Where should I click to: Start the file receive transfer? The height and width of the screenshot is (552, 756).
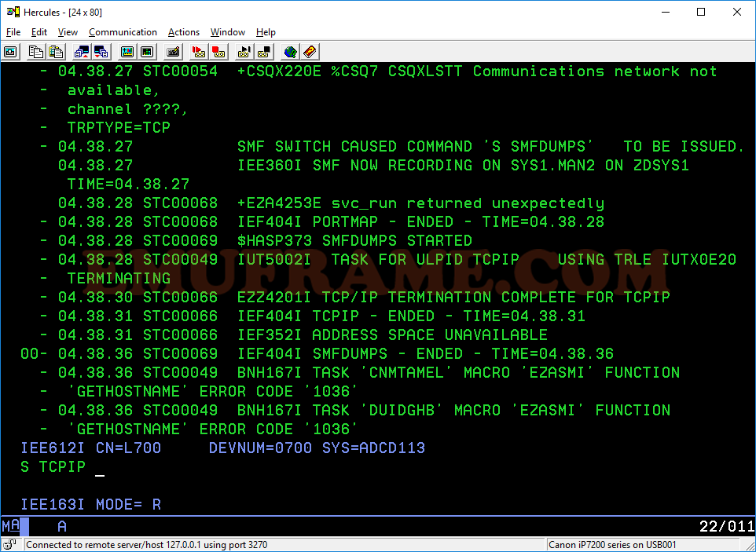(x=101, y=52)
